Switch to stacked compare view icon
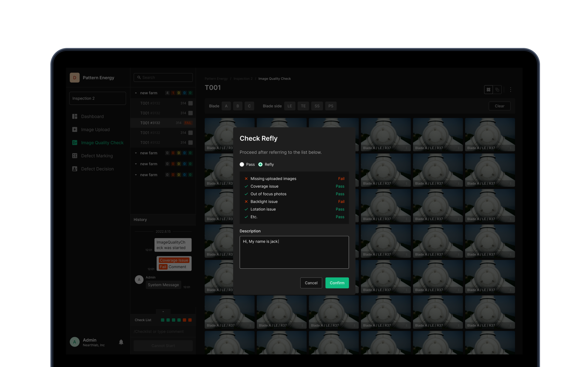 497,90
